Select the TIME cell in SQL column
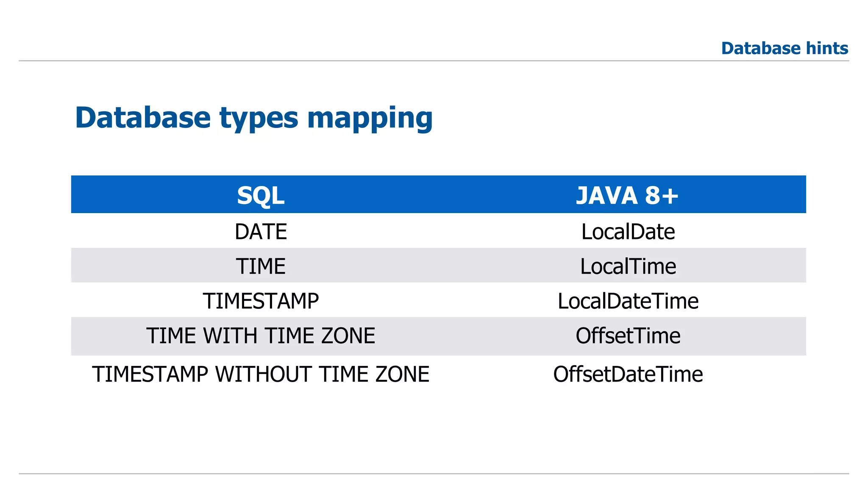Image resolution: width=868 pixels, height=488 pixels. 261,266
